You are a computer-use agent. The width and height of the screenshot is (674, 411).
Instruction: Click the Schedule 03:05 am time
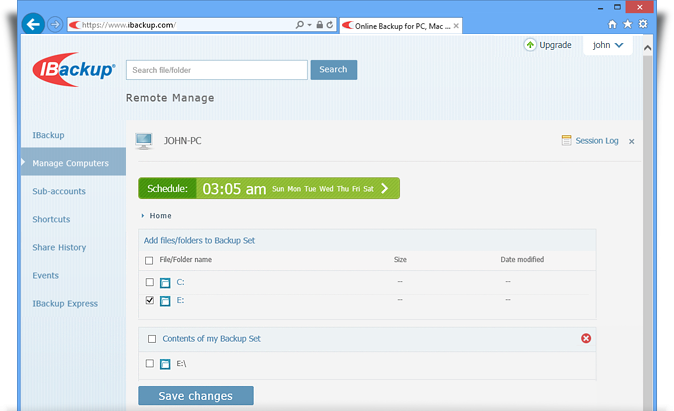(234, 189)
